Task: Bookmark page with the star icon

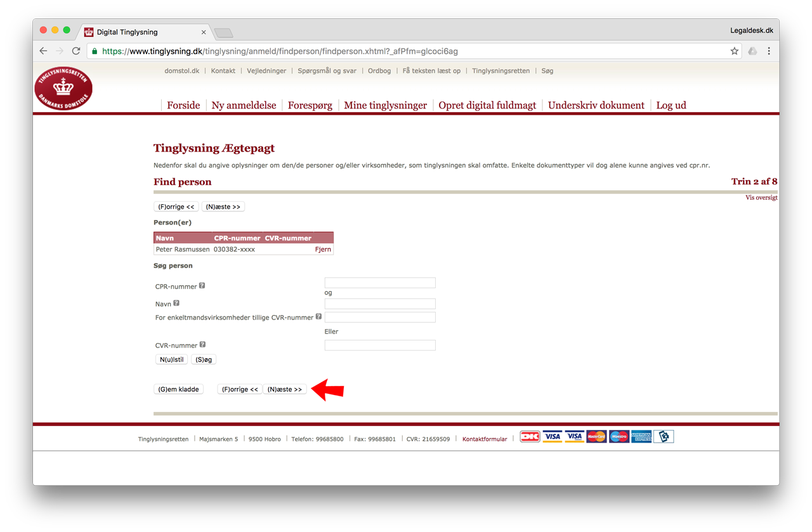Action: [x=734, y=51]
